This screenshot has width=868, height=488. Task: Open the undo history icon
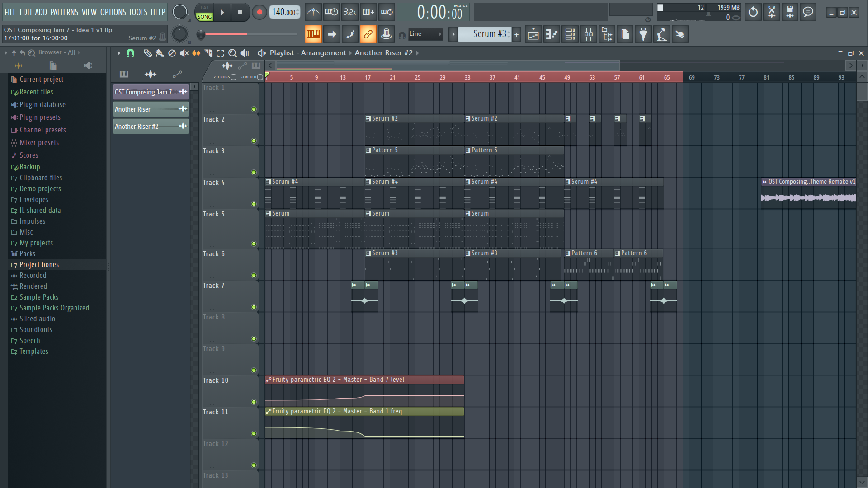tap(753, 12)
